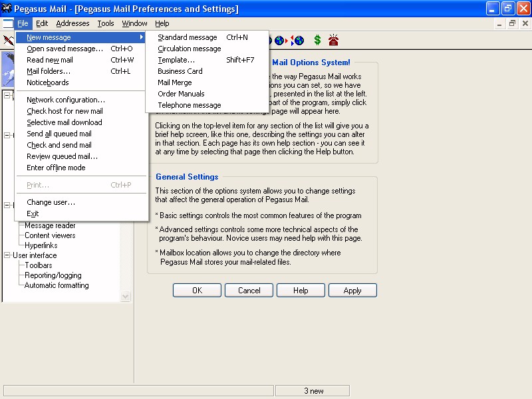Click the red telephone toolbar icon
The width and height of the screenshot is (532, 399).
[x=334, y=40]
